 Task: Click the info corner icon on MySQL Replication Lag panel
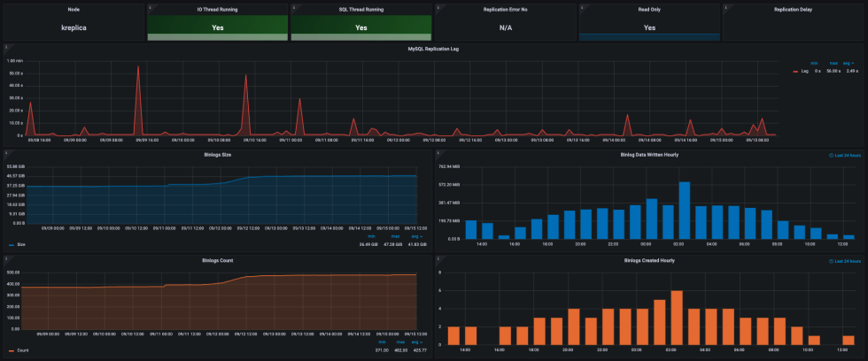tap(5, 45)
